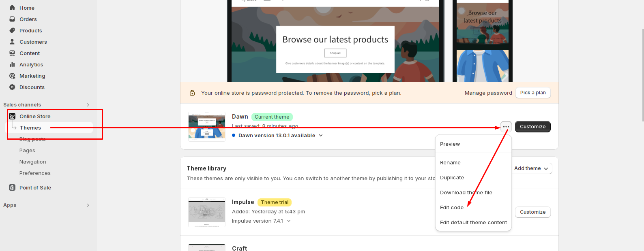Open Customers in the sidebar
Viewport: 644px width, 251px height.
click(x=33, y=42)
